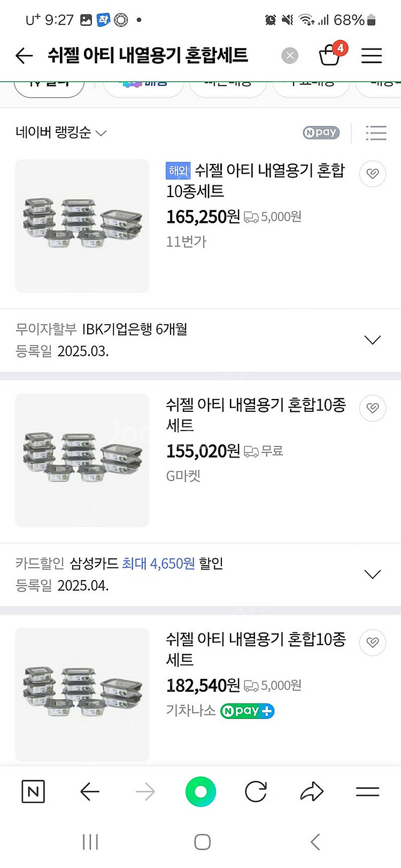401x868 pixels.
Task: Switch to list view layout icon
Action: pyautogui.click(x=376, y=132)
